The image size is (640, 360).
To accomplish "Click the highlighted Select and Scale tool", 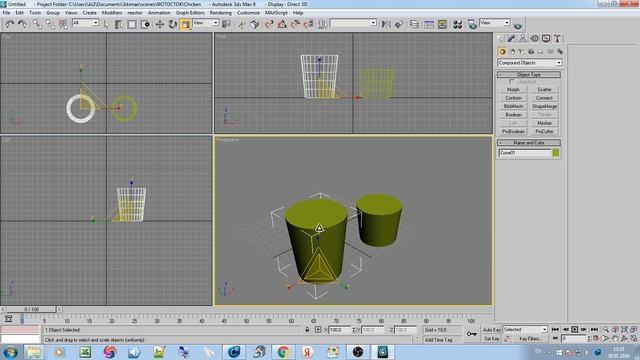I will (186, 24).
